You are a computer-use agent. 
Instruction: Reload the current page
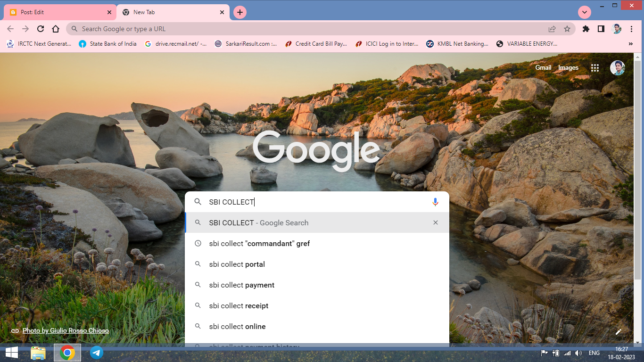tap(41, 29)
